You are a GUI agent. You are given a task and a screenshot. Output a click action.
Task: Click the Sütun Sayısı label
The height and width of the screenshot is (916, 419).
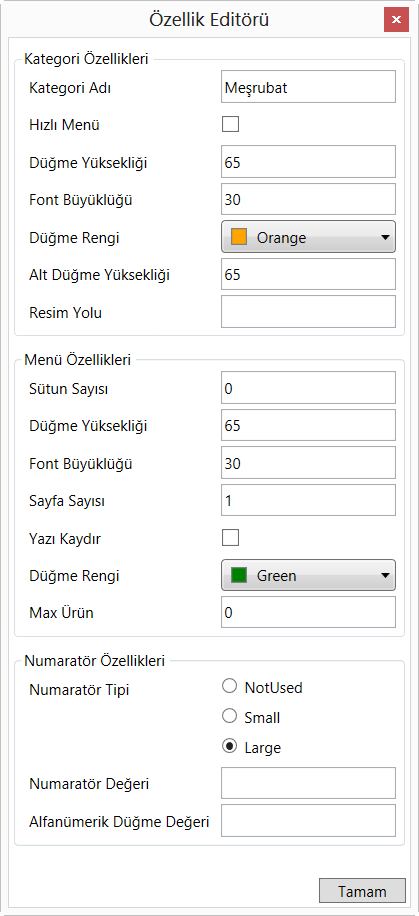pyautogui.click(x=68, y=389)
